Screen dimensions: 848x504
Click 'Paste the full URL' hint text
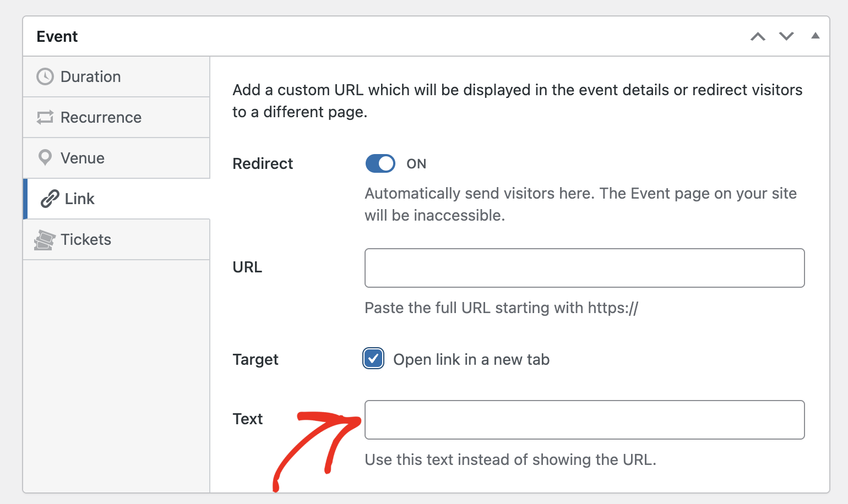pos(502,308)
